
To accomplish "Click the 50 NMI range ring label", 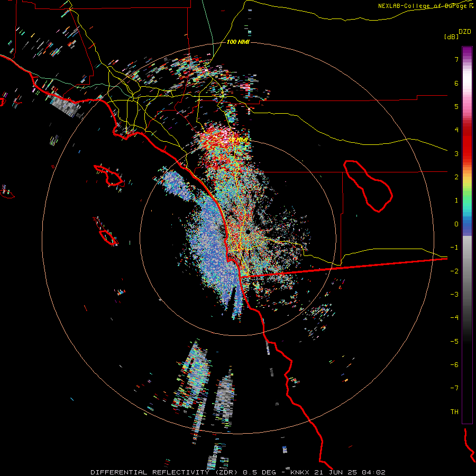I will coord(238,140).
